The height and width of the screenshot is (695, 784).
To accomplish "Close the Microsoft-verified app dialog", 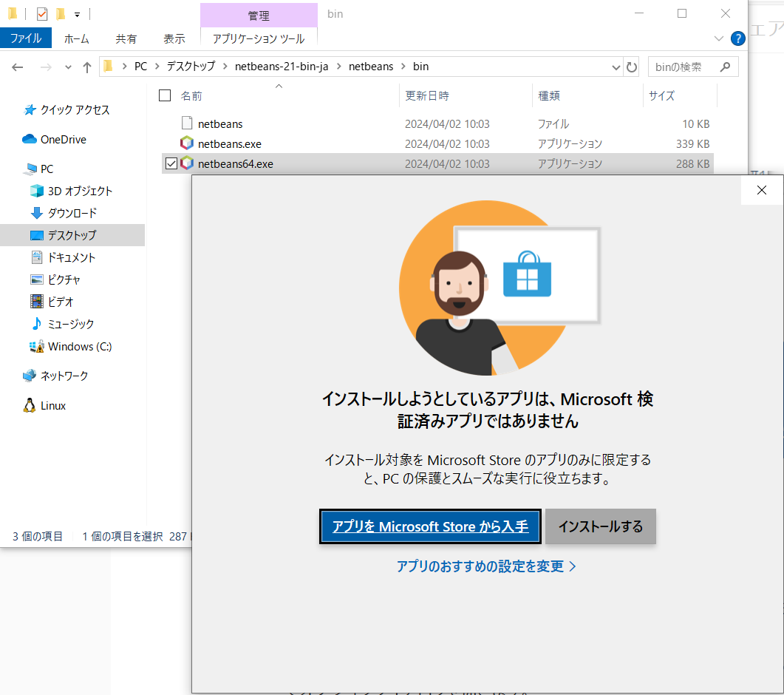I will 762,190.
